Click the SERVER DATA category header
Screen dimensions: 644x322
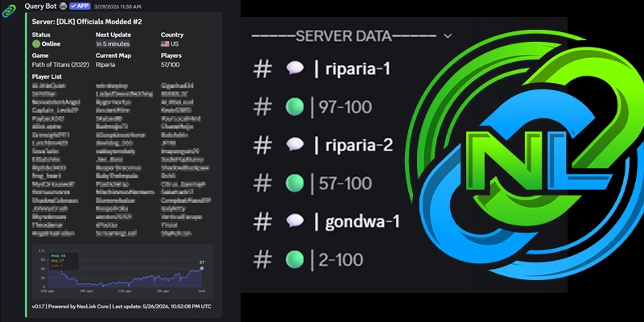click(x=344, y=36)
